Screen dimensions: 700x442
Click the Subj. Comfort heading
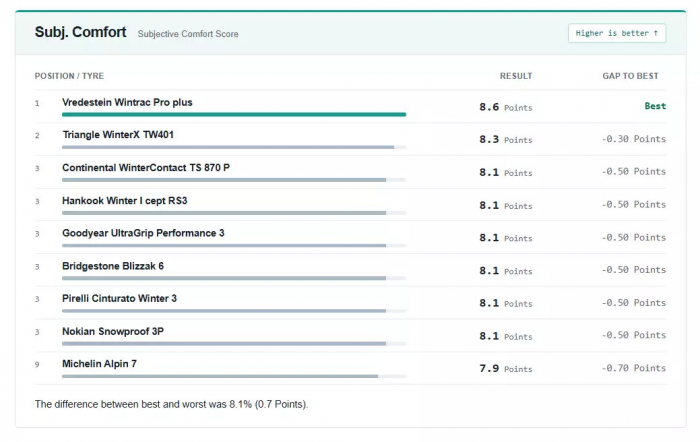80,32
